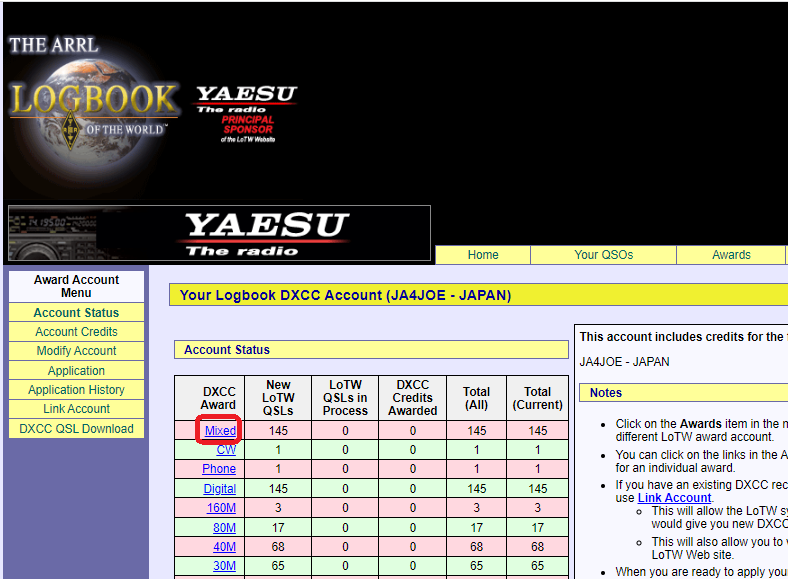Click the Award Account Menu title
This screenshot has width=788, height=579.
[x=76, y=286]
